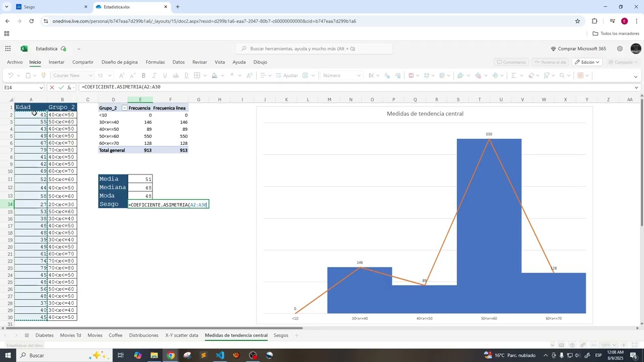Toggle italic formatting
The height and width of the screenshot is (362, 644).
click(154, 75)
